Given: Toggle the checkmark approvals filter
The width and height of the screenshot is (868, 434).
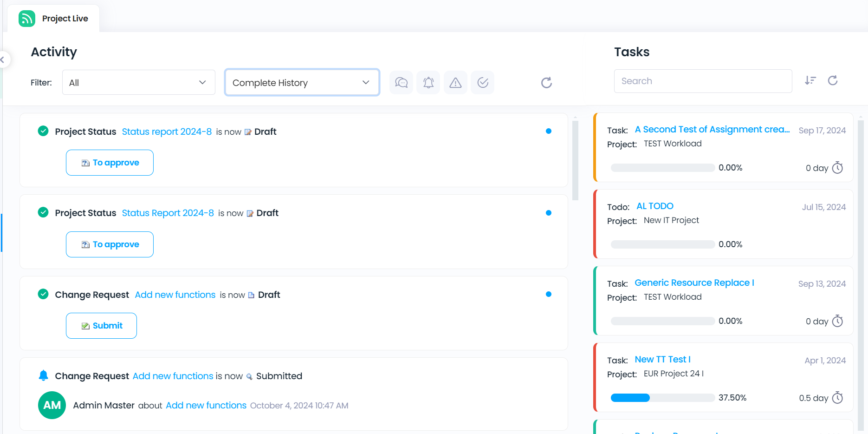Looking at the screenshot, I should tap(483, 83).
